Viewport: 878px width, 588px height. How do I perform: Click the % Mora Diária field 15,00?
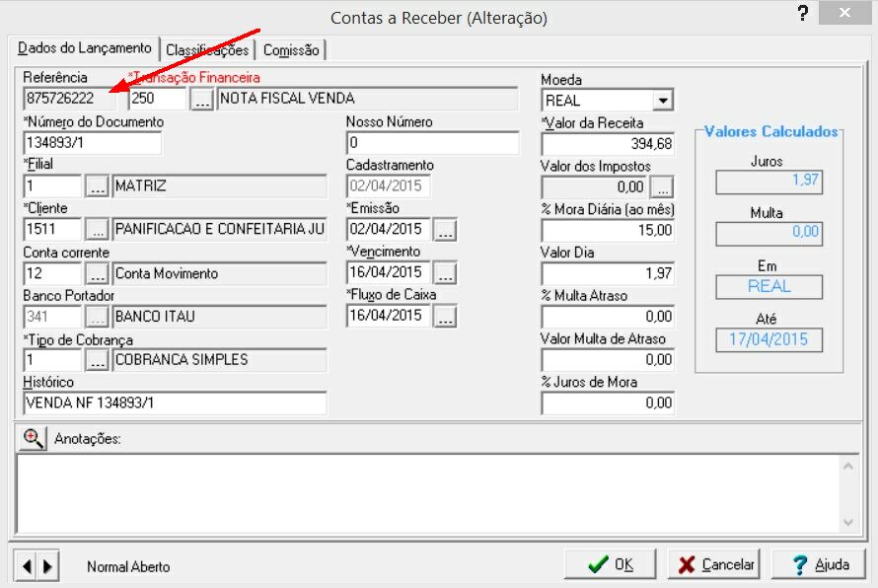pos(608,230)
